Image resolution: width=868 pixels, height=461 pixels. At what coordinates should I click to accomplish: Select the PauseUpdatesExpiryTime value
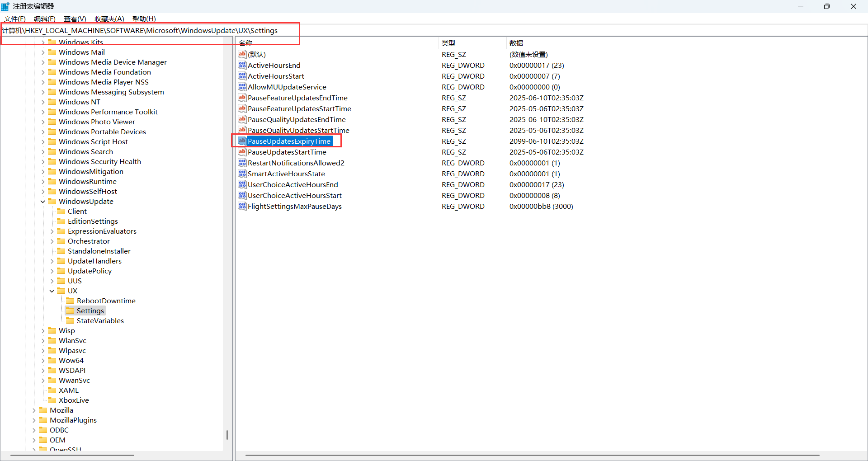click(289, 141)
